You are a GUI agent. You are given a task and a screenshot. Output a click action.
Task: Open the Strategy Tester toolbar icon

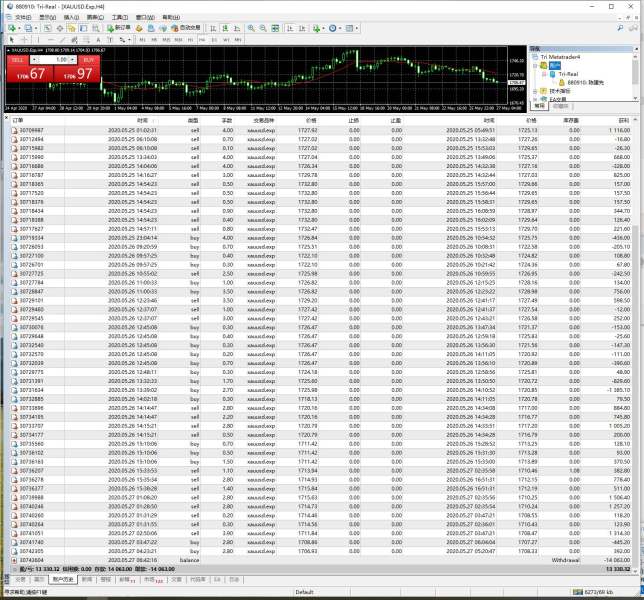(x=96, y=28)
